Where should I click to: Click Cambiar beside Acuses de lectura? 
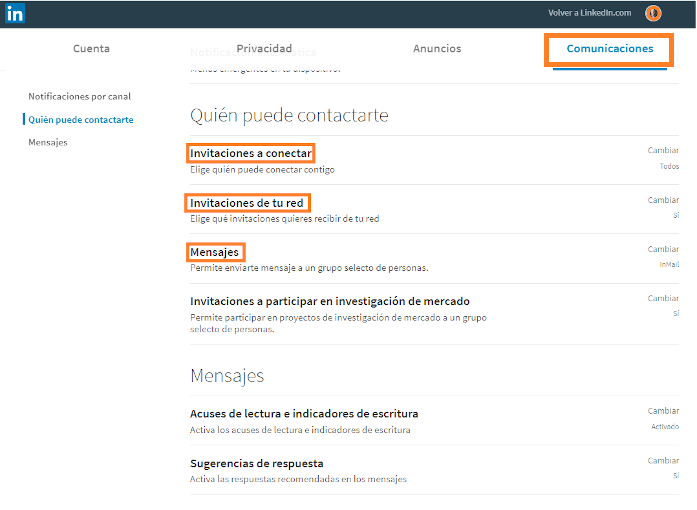pos(663,410)
